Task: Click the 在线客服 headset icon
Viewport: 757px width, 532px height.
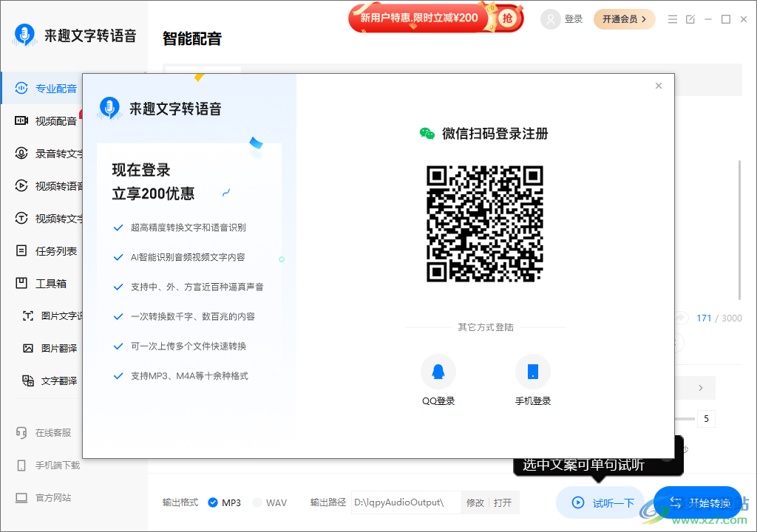Action: [21, 432]
